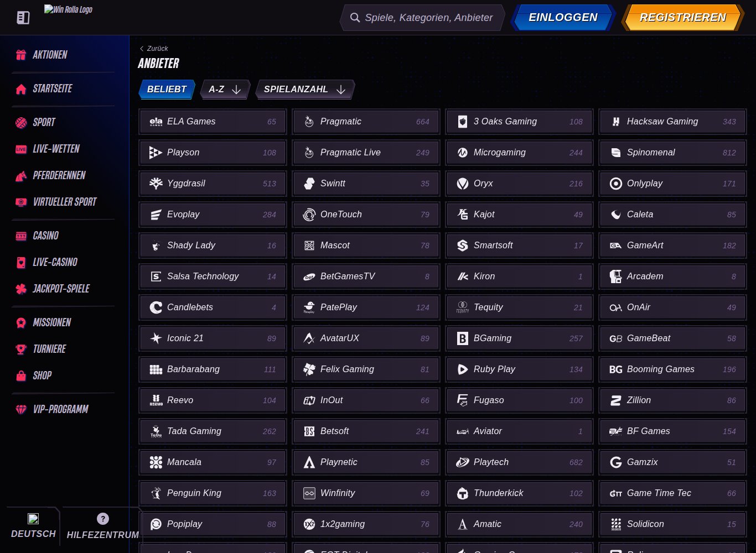
Task: Click the Playson provider logo
Action: coord(156,153)
